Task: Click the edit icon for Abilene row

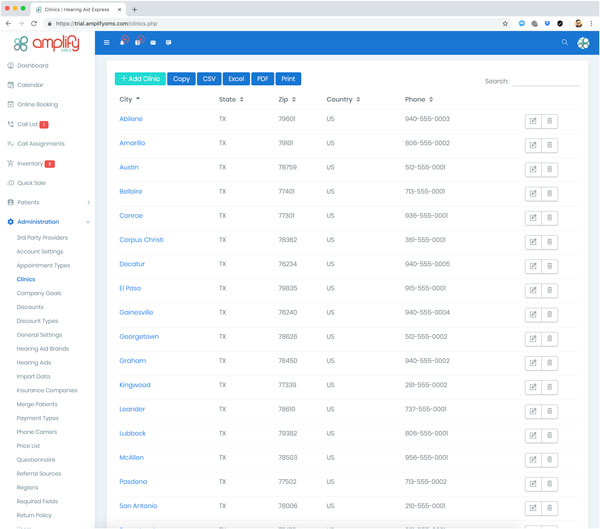Action: coord(533,121)
